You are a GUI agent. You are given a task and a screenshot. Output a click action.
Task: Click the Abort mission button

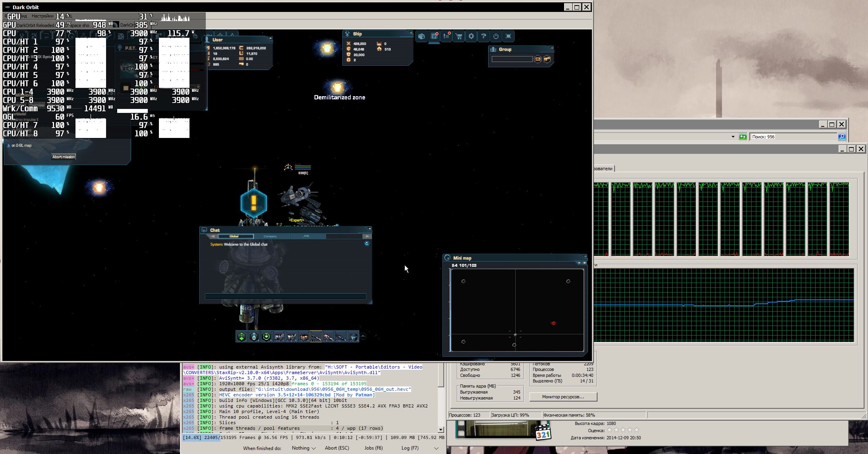coord(64,157)
